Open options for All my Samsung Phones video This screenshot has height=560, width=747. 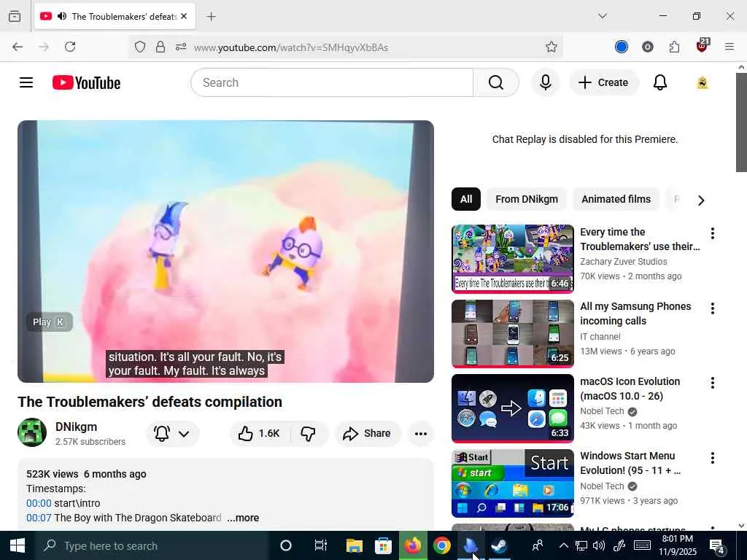tap(712, 308)
